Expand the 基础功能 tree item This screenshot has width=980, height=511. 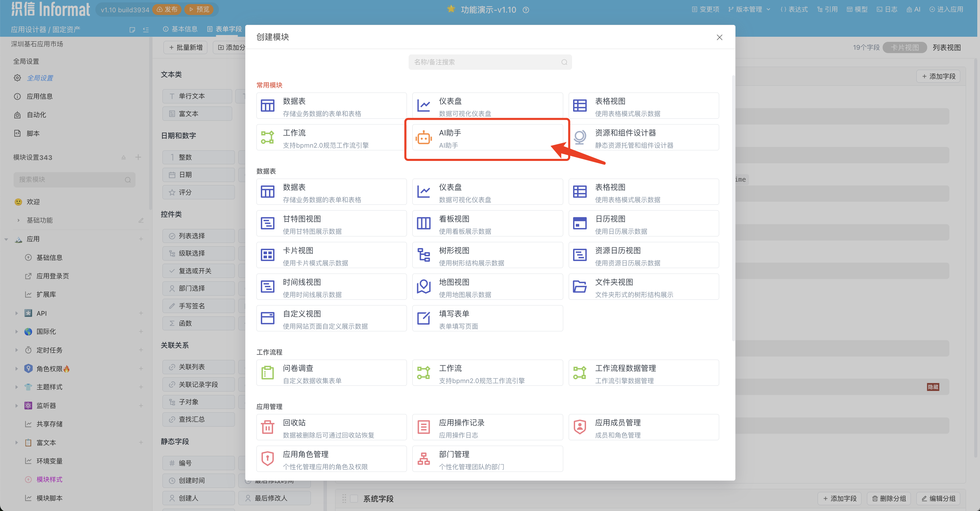coord(19,220)
